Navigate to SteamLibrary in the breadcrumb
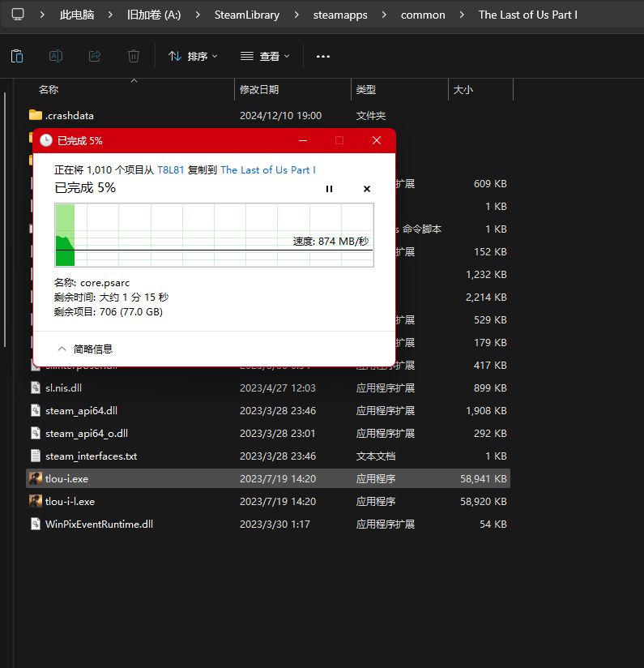Viewport: 644px width, 668px height. pos(247,15)
